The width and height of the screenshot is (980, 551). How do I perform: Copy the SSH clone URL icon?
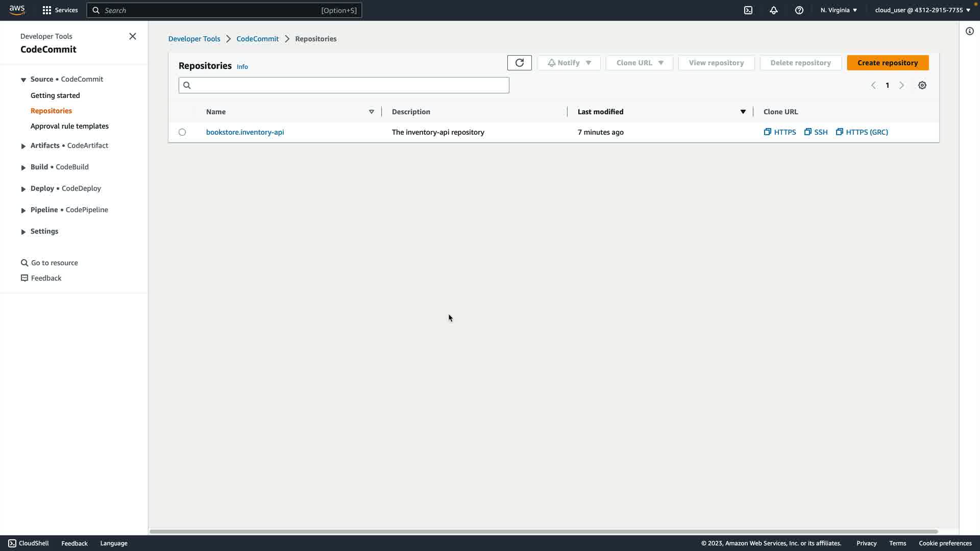click(x=807, y=132)
